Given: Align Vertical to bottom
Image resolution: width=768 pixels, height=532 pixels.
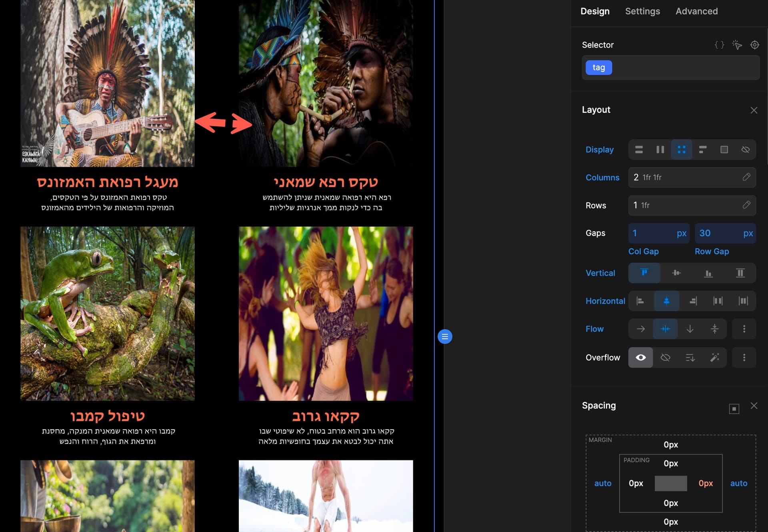Looking at the screenshot, I should click(708, 273).
